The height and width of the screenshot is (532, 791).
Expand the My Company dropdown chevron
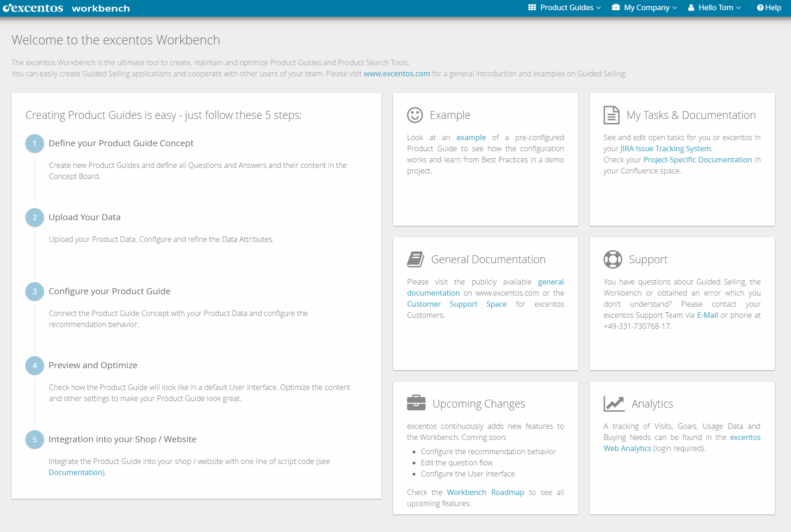pos(674,8)
